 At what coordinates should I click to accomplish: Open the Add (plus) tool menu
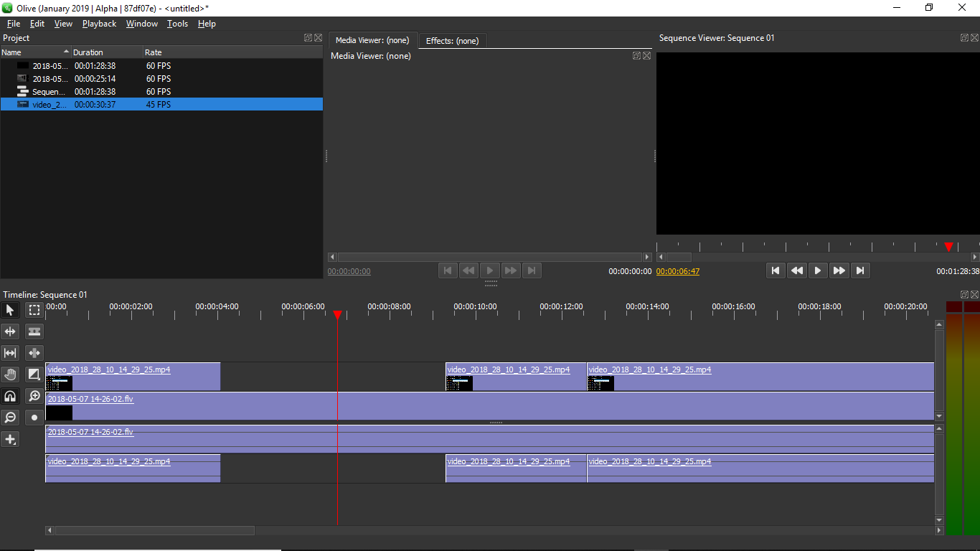(x=10, y=439)
